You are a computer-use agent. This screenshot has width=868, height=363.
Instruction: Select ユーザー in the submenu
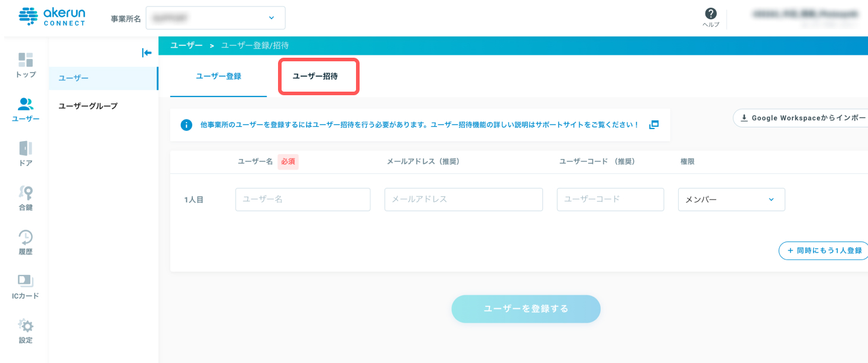(x=104, y=79)
